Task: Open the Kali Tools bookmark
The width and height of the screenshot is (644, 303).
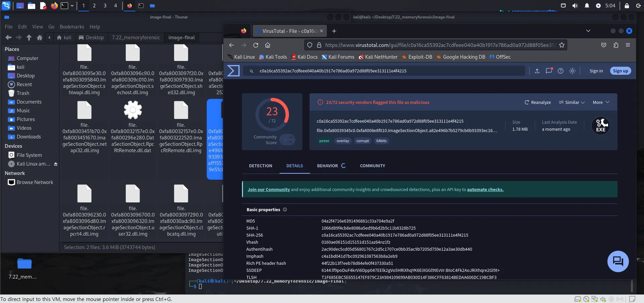Action: coord(273,57)
